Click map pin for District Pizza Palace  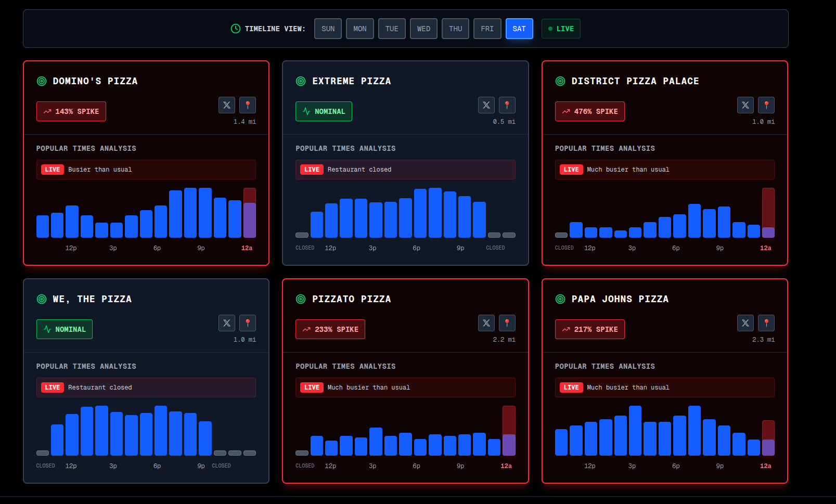pos(766,105)
